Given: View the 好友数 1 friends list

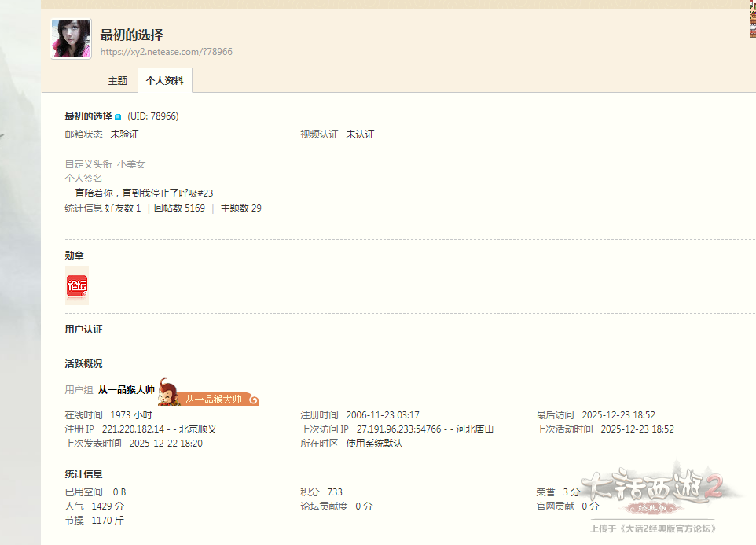Looking at the screenshot, I should [x=123, y=208].
